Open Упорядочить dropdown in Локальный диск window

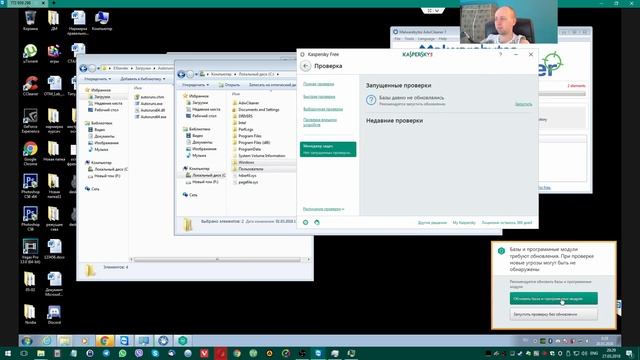pyautogui.click(x=196, y=85)
